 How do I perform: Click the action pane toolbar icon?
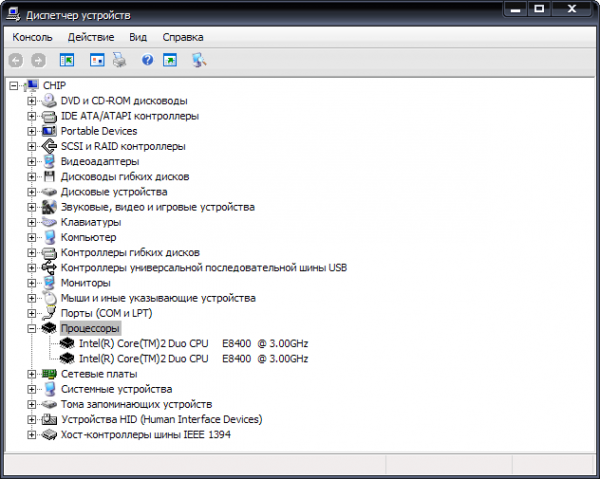(x=170, y=60)
